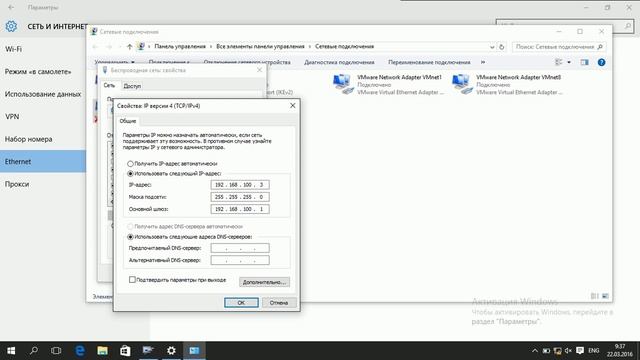Image resolution: width=640 pixels, height=360 pixels.
Task: Open the change view icon
Action: point(559,62)
